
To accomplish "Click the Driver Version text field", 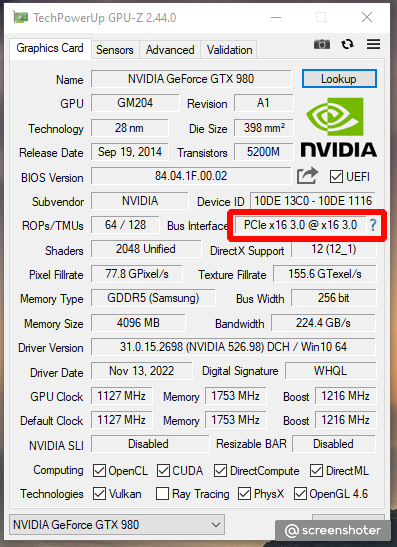I will [233, 347].
